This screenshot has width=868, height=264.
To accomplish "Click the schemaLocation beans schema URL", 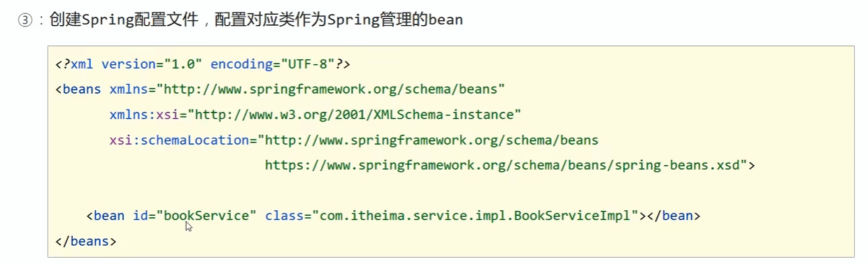I will pyautogui.click(x=428, y=140).
